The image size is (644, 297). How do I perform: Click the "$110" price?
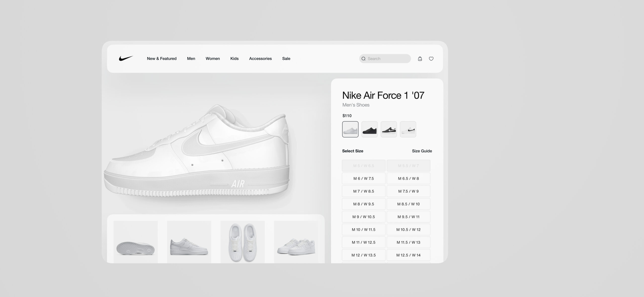347,116
